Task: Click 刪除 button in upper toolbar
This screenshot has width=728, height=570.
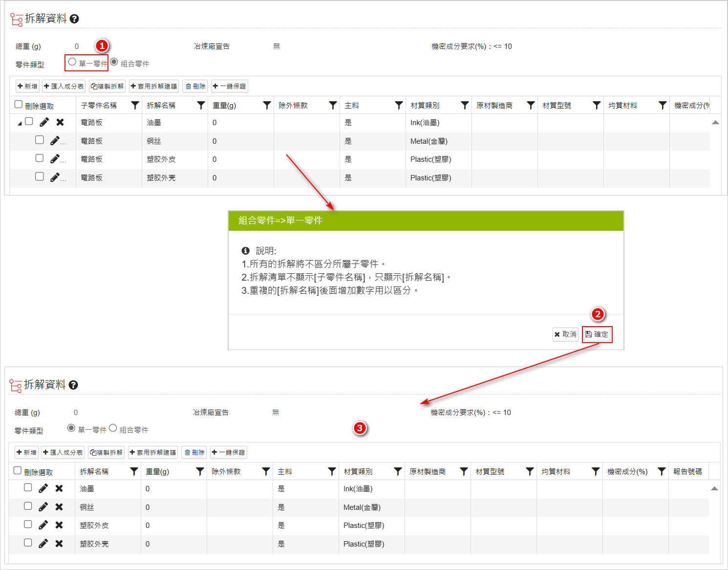Action: [x=195, y=87]
